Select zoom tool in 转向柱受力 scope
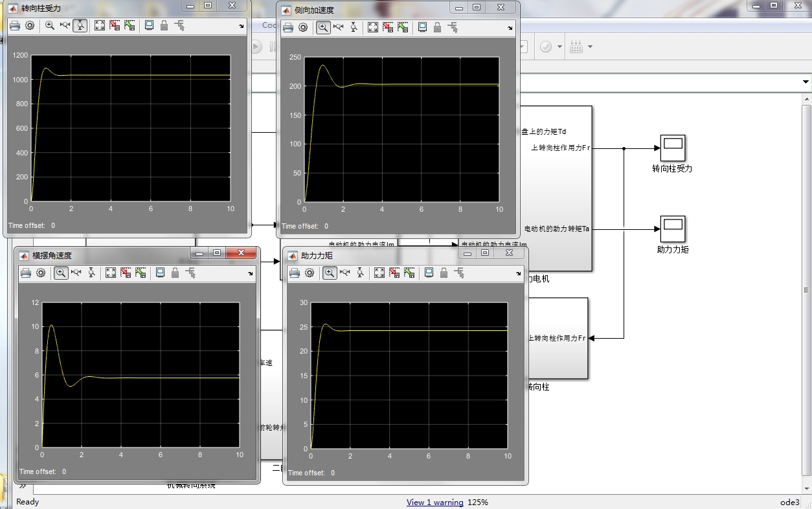812x509 pixels. 50,26
